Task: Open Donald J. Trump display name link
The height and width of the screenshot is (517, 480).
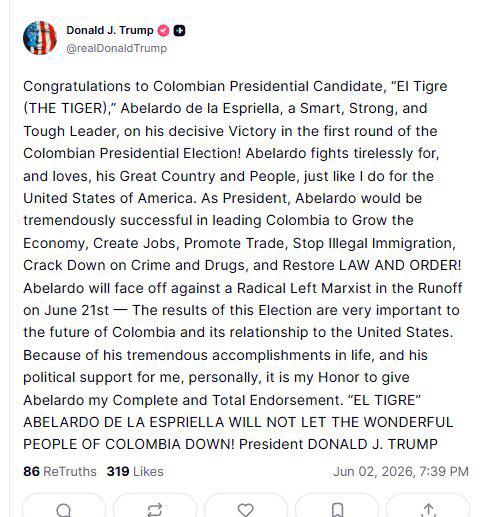Action: point(110,30)
